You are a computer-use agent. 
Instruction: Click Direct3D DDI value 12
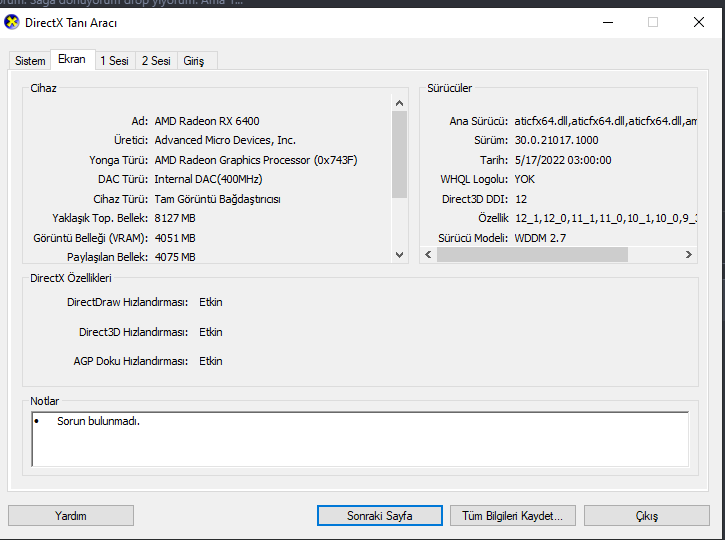coord(521,199)
